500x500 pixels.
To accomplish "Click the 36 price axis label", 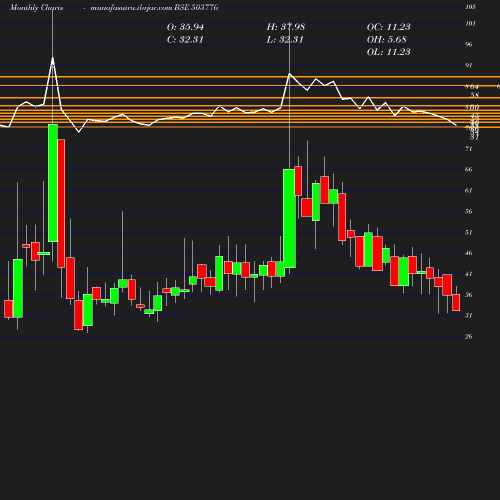I will point(469,295).
